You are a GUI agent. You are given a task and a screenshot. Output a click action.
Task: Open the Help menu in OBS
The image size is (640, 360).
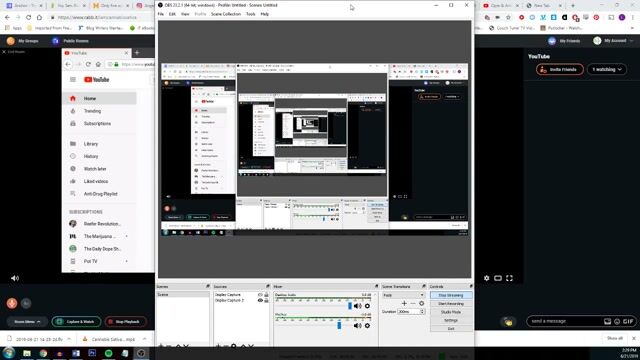[x=264, y=14]
